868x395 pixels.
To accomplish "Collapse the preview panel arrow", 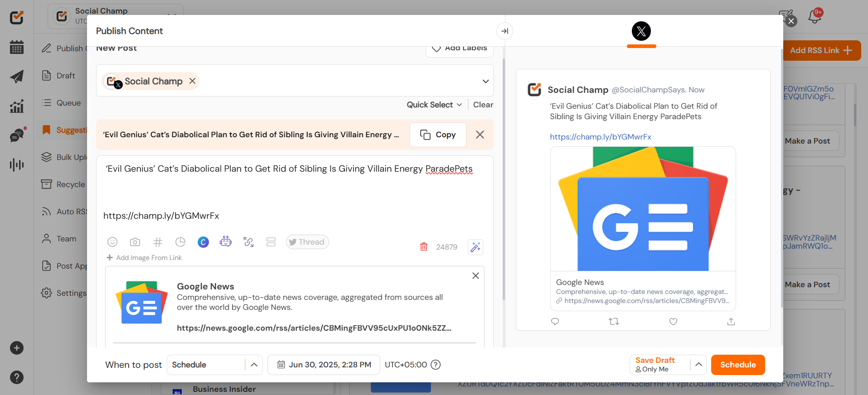I will 504,31.
